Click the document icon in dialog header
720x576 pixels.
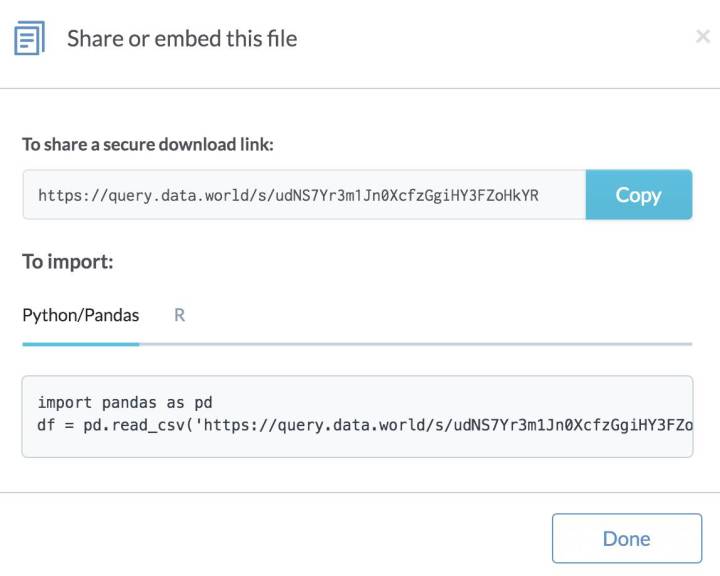tap(29, 39)
